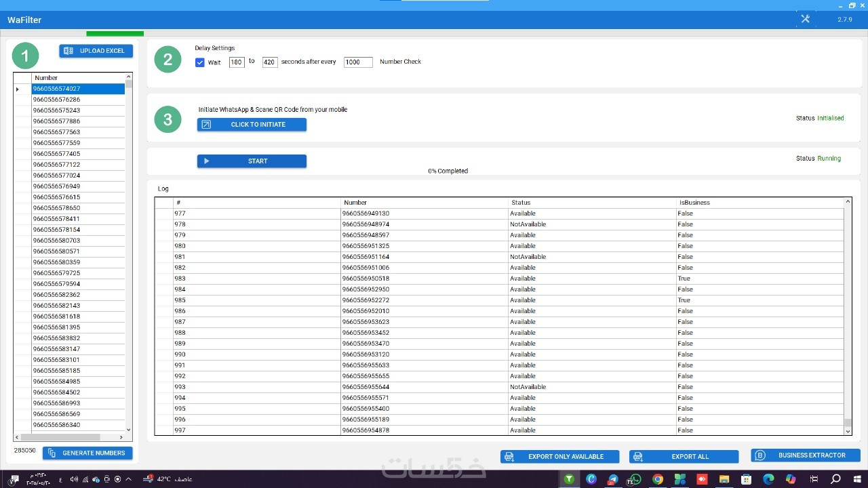868x488 pixels.
Task: Select number 9660556585185 in the list
Action: [78, 371]
